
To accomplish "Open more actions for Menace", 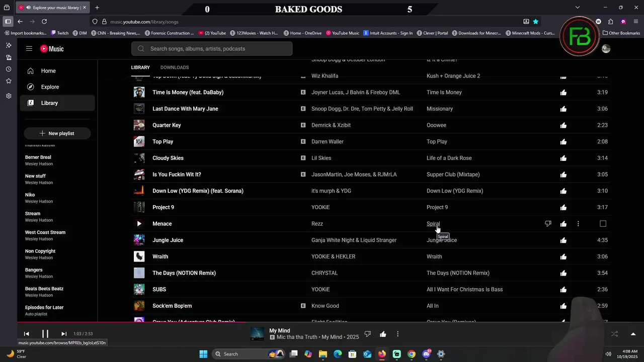I will pos(578,224).
